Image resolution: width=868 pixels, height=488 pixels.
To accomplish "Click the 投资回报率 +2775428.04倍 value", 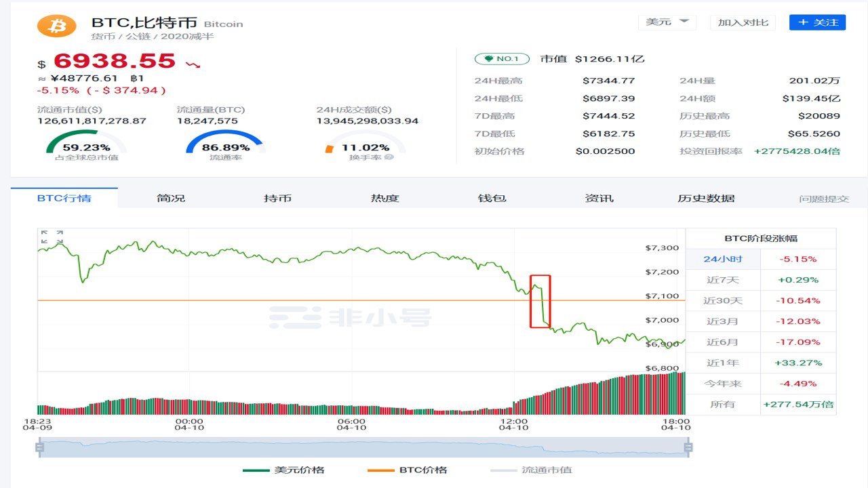I will (x=797, y=151).
